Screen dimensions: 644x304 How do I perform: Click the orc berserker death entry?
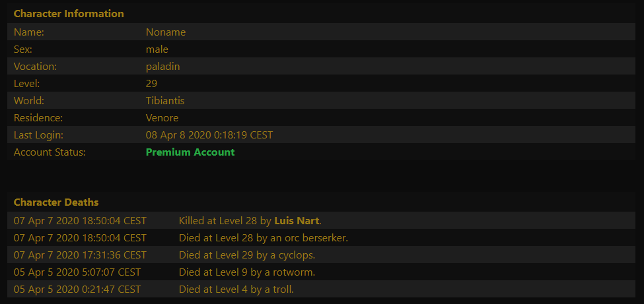[263, 237]
